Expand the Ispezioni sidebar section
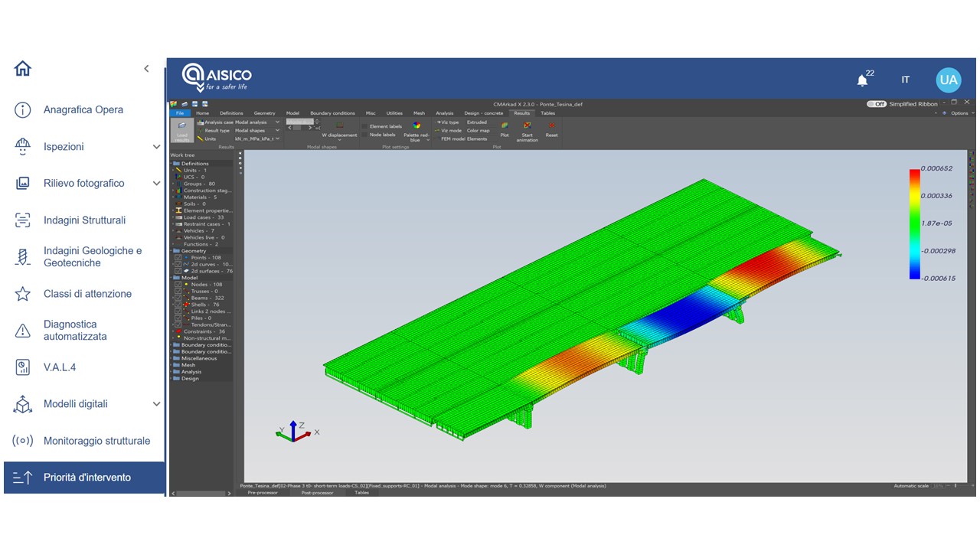The width and height of the screenshot is (980, 551). (156, 147)
